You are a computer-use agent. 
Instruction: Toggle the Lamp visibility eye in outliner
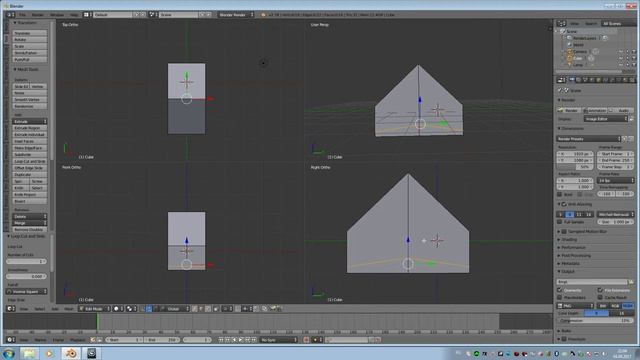click(621, 64)
